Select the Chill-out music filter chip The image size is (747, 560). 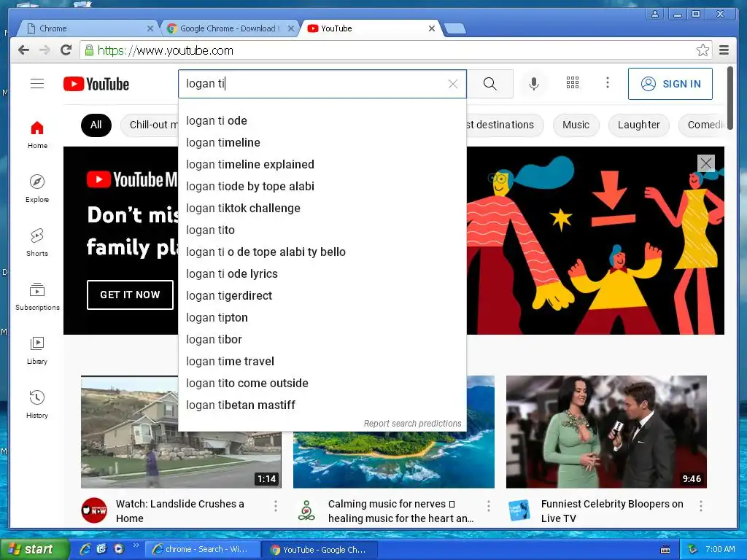coord(150,125)
